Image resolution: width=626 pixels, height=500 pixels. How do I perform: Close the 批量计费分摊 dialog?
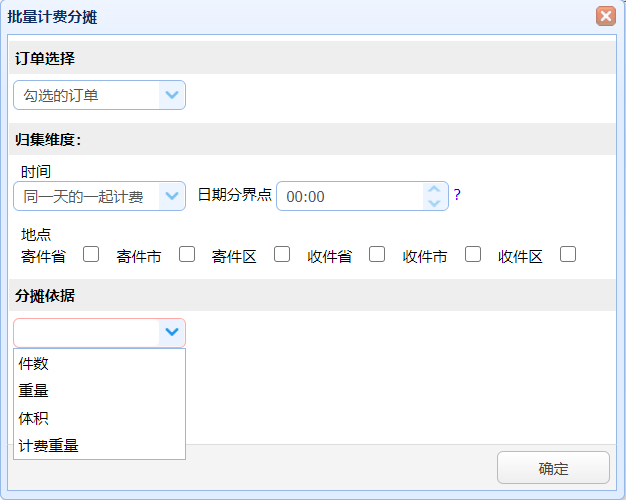pyautogui.click(x=606, y=16)
